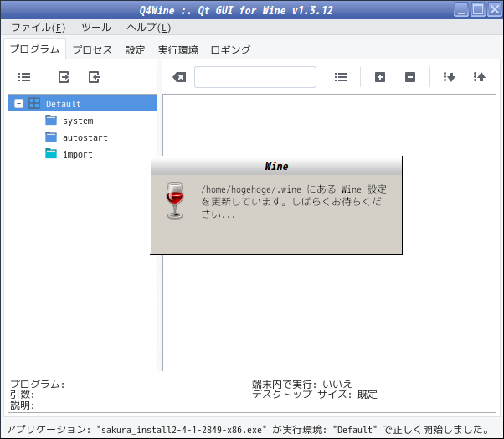Screen dimensions: 504x439
Task: Switch to the プログラム tab
Action: [x=34, y=49]
